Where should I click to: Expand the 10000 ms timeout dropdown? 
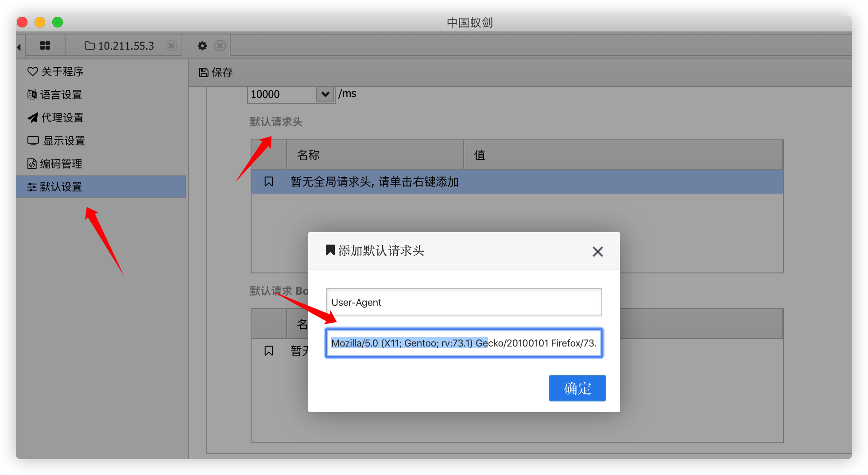click(x=325, y=94)
